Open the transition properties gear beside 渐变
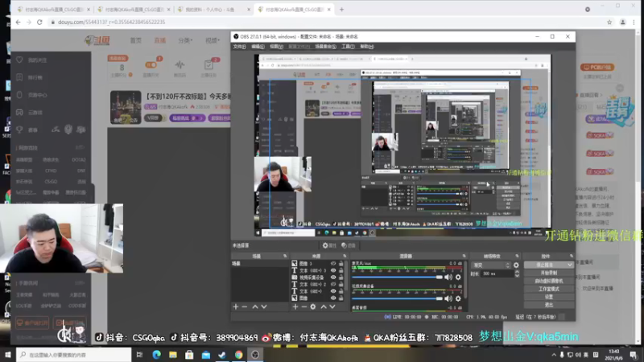 click(x=516, y=265)
